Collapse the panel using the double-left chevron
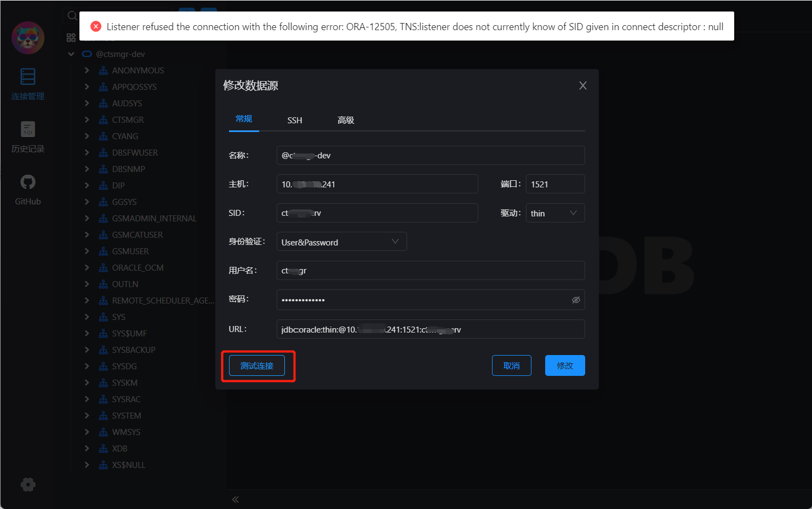Image resolution: width=812 pixels, height=509 pixels. [x=235, y=499]
